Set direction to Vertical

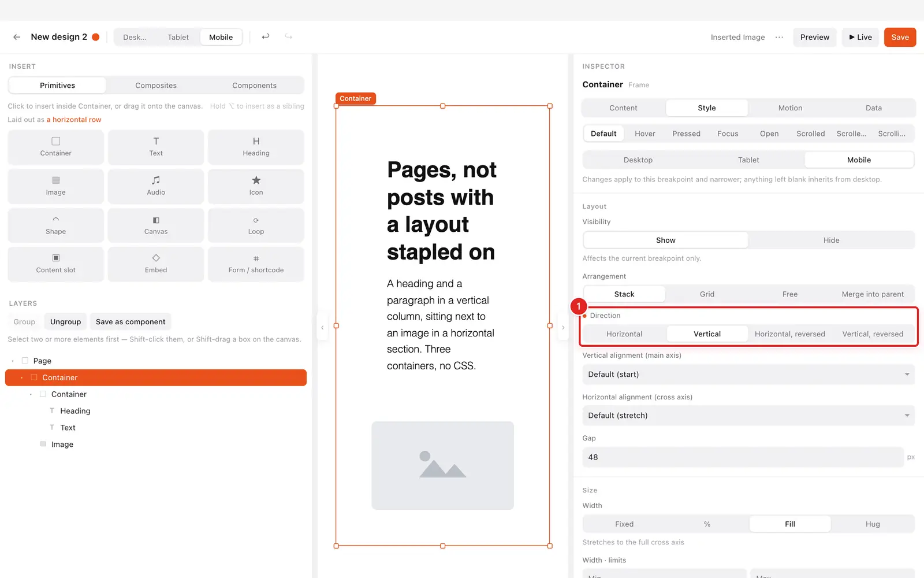pos(707,334)
